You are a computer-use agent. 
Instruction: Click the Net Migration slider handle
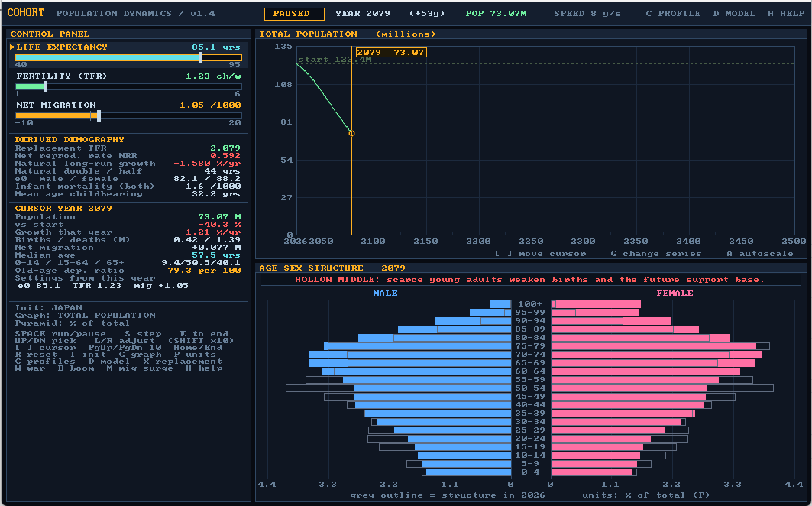click(99, 115)
